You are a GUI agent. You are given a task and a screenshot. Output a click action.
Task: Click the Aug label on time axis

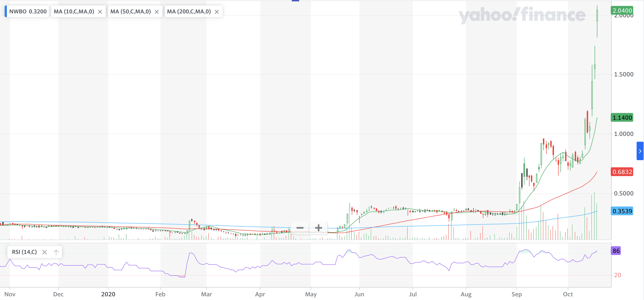(x=466, y=294)
